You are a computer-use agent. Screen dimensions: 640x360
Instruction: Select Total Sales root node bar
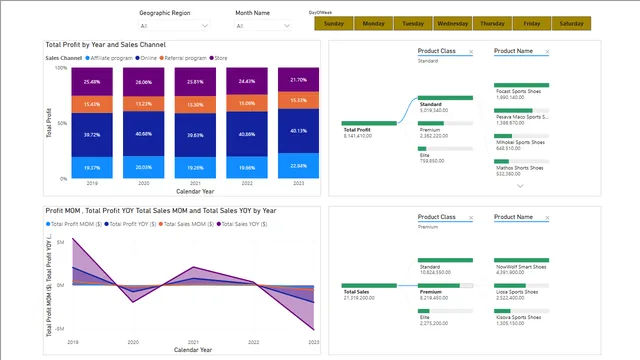click(369, 286)
